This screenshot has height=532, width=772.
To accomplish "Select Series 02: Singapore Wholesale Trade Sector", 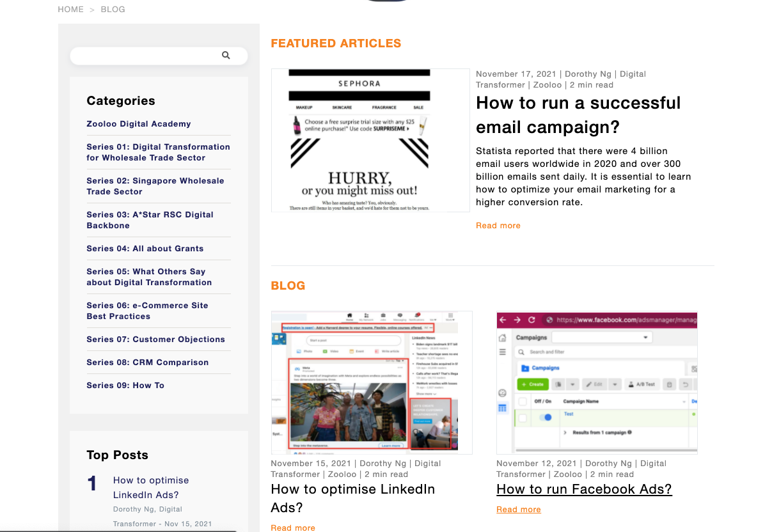I will (155, 186).
